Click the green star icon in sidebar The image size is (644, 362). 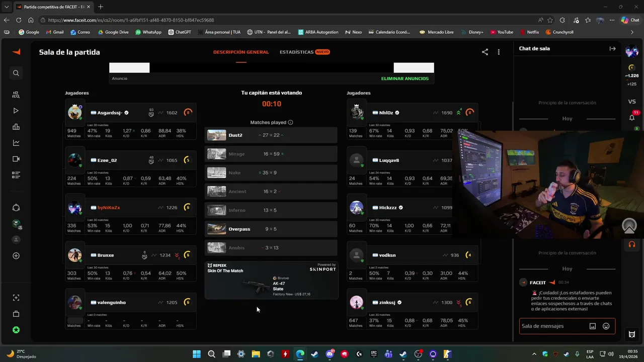click(x=16, y=330)
